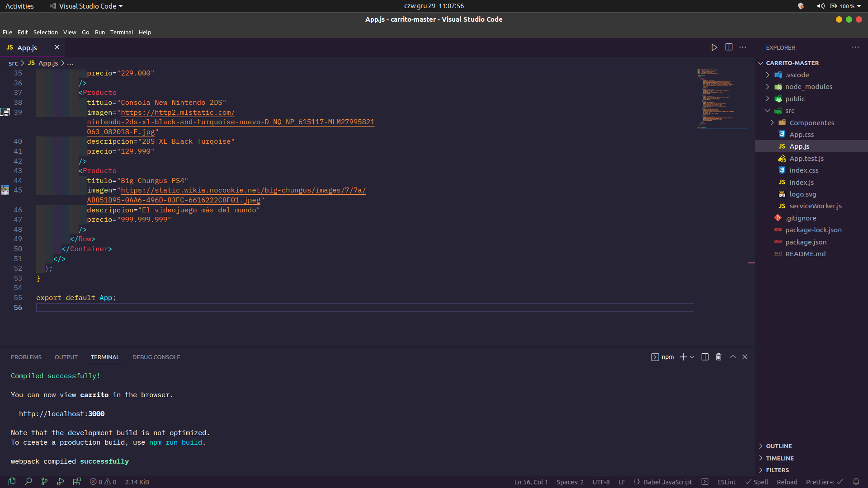Open Run and Debug status icon
This screenshot has width=868, height=488.
tap(61, 482)
